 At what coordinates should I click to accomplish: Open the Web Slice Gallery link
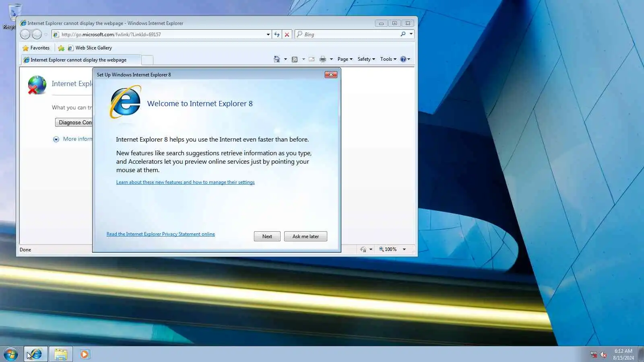90,48
